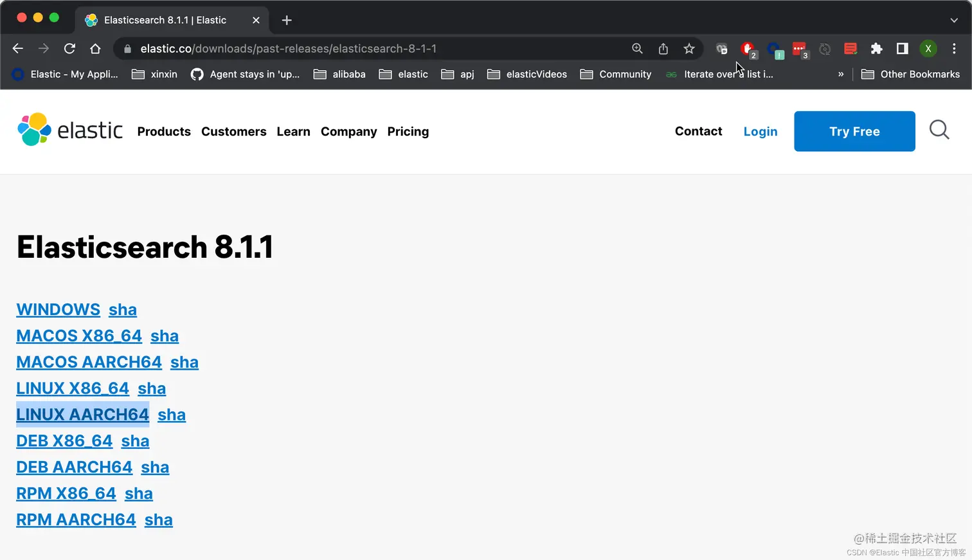Open the Learn menu
972x560 pixels.
point(293,131)
